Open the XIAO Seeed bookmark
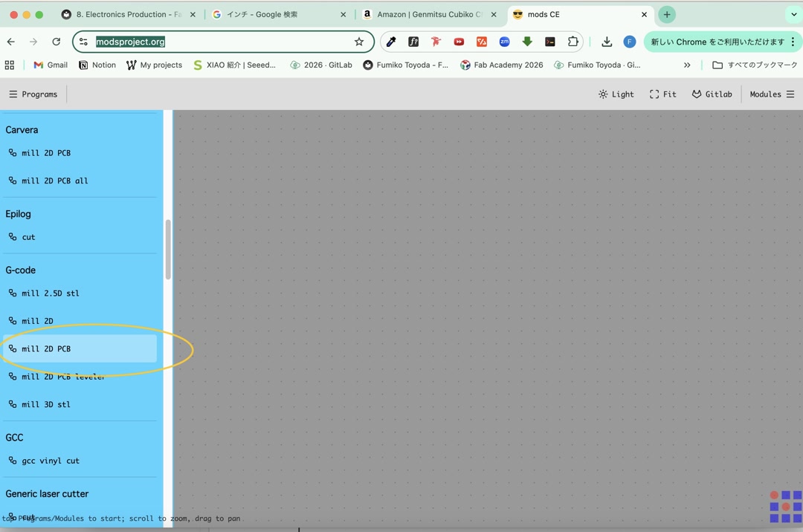The image size is (803, 532). (x=234, y=65)
